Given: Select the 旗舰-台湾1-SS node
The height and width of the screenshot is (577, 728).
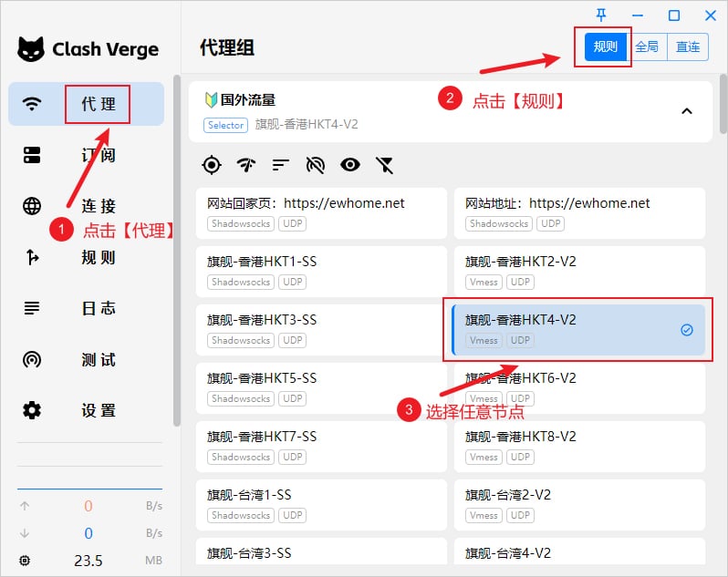Looking at the screenshot, I should coord(319,503).
